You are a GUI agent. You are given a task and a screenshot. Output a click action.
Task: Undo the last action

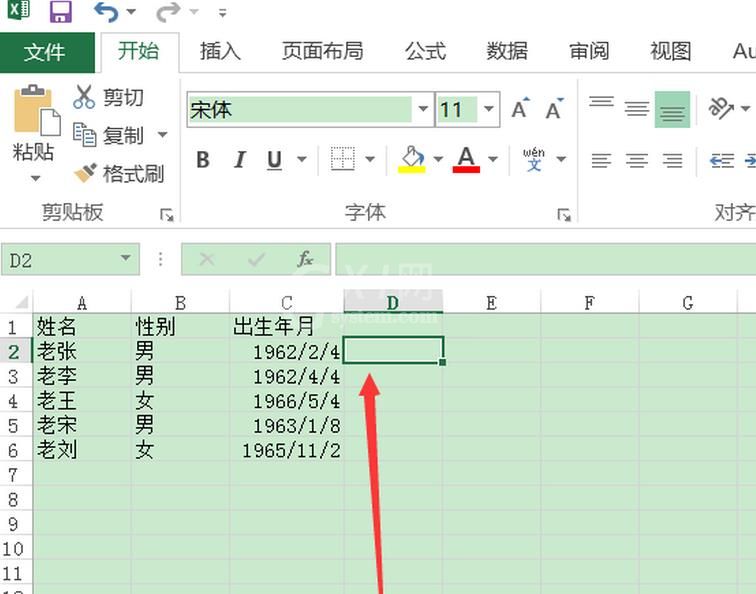coord(106,12)
